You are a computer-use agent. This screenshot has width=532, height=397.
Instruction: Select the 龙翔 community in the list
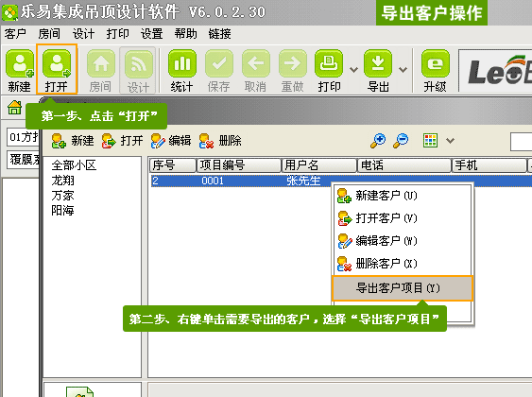click(62, 181)
